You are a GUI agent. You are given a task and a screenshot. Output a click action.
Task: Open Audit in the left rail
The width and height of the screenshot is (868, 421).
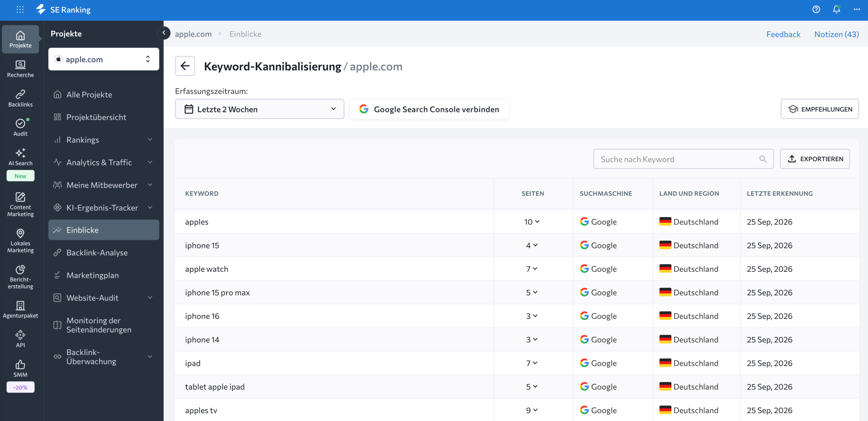coord(20,128)
